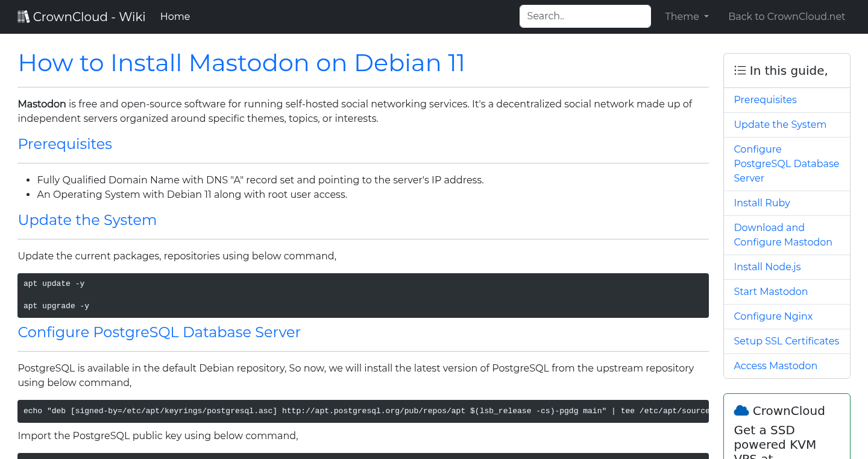Click the 'Configure PostgreSQL Database Server' section heading
Viewport: 868px width, 459px height.
pos(159,332)
